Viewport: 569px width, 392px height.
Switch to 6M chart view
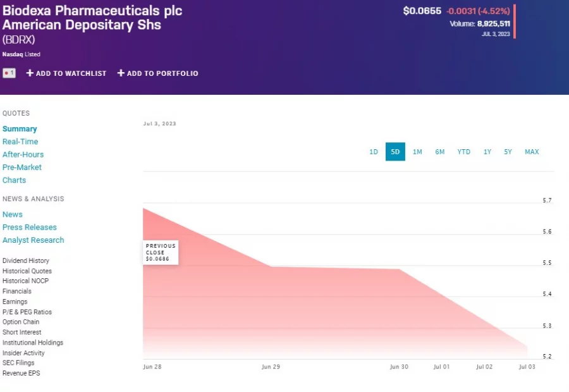coord(440,152)
